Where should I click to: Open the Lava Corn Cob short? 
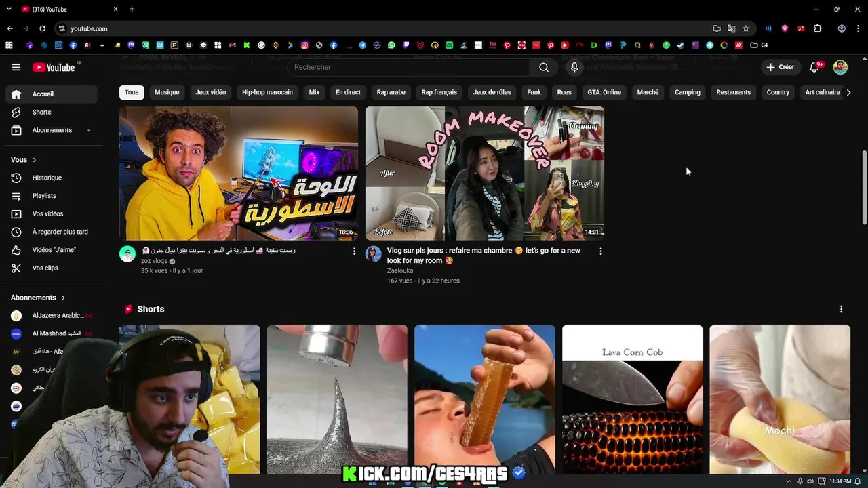click(632, 400)
